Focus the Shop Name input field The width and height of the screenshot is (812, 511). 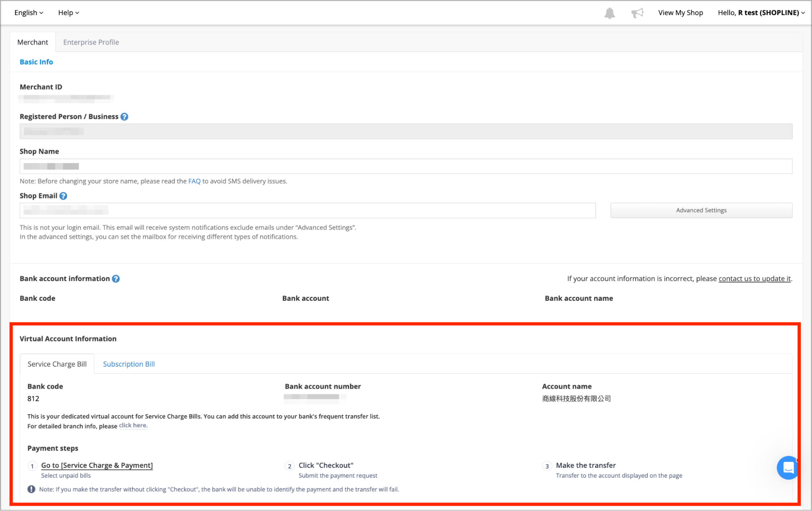[406, 166]
